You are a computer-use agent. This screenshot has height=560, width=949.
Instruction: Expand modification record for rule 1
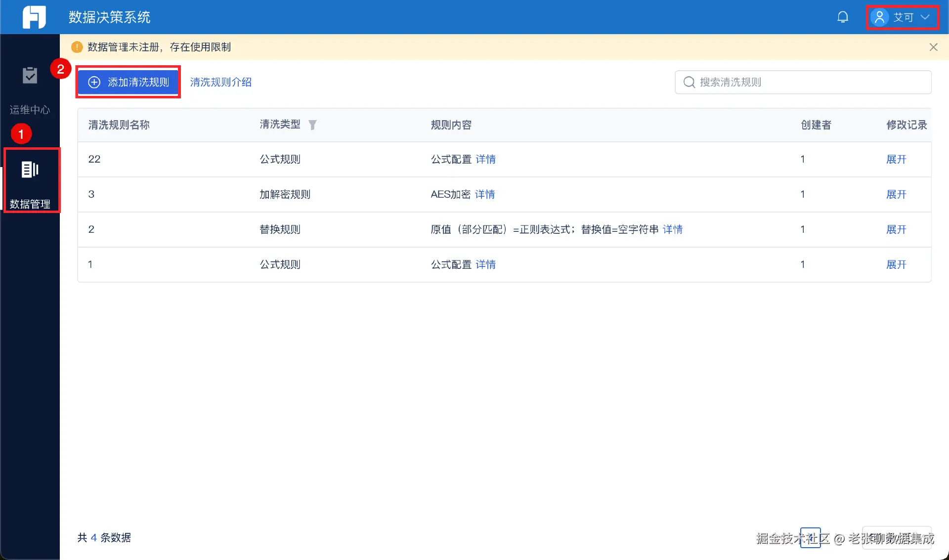pyautogui.click(x=896, y=264)
